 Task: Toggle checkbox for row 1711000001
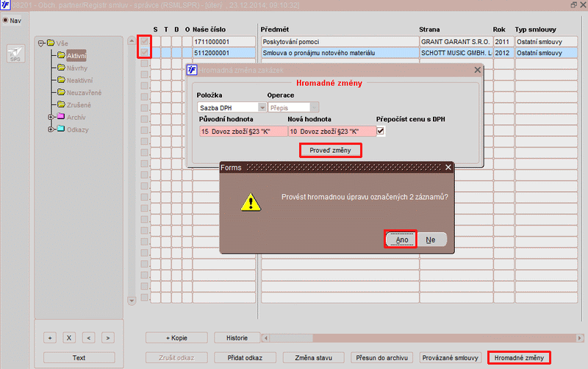[144, 41]
